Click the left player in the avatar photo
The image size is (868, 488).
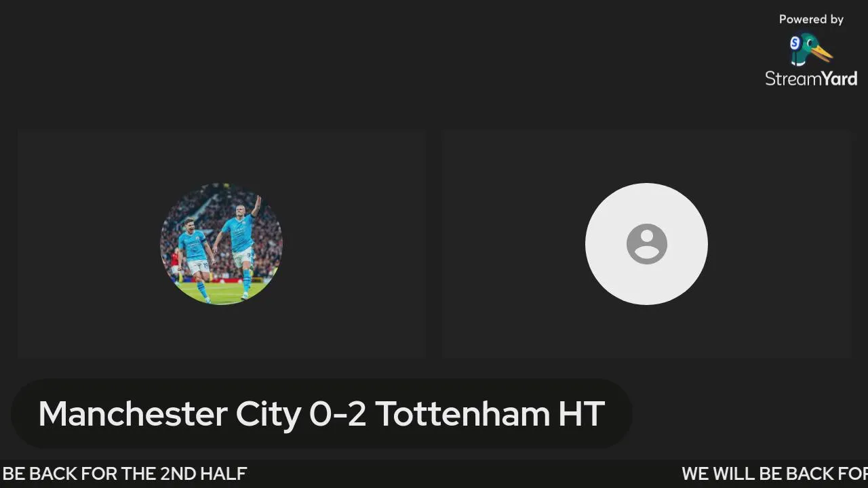click(195, 258)
